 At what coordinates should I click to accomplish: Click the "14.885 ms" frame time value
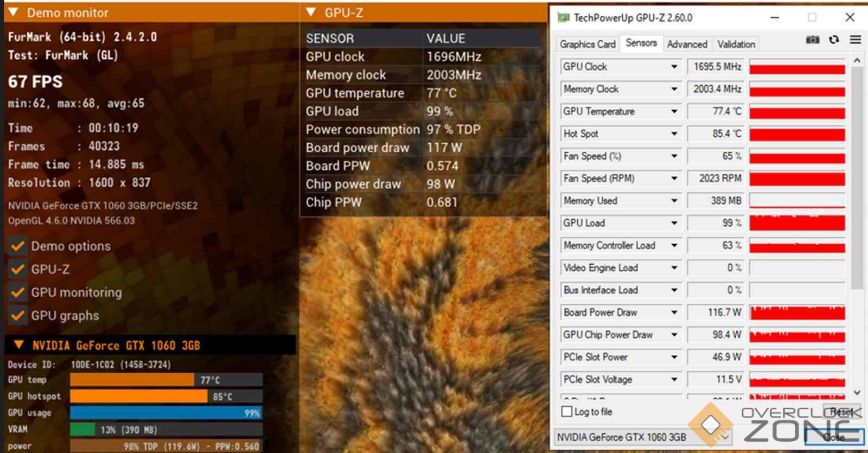pyautogui.click(x=116, y=164)
